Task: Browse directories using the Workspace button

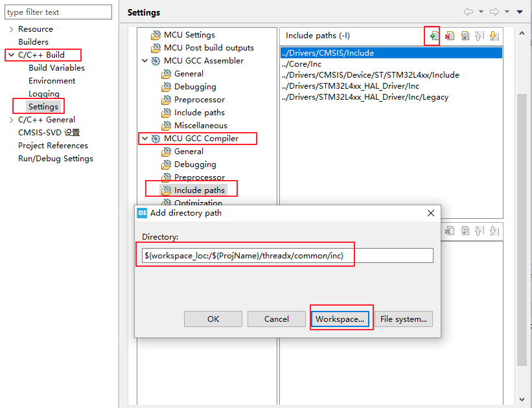Action: coord(341,319)
